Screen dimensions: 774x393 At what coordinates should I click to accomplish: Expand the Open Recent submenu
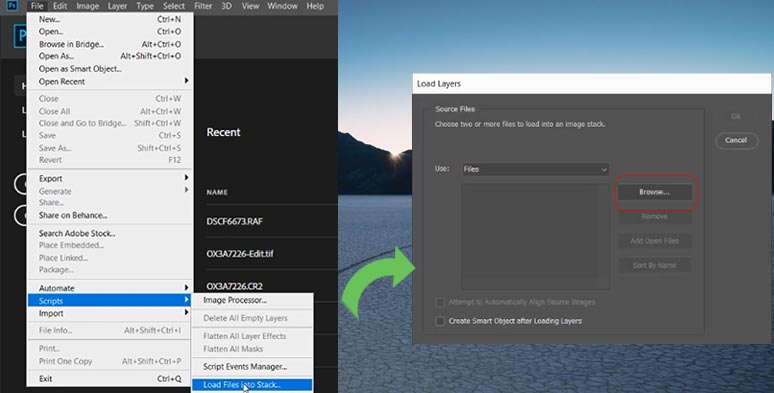coord(110,81)
